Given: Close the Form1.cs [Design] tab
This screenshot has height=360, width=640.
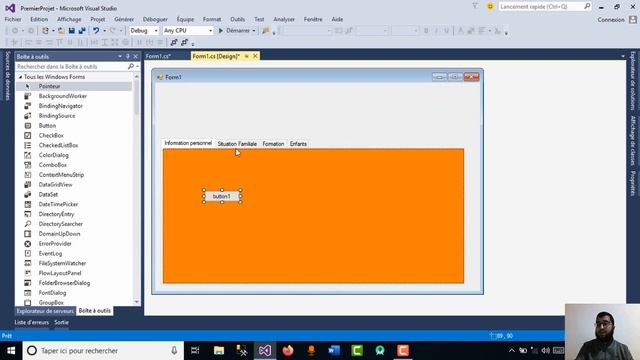Looking at the screenshot, I should (255, 56).
